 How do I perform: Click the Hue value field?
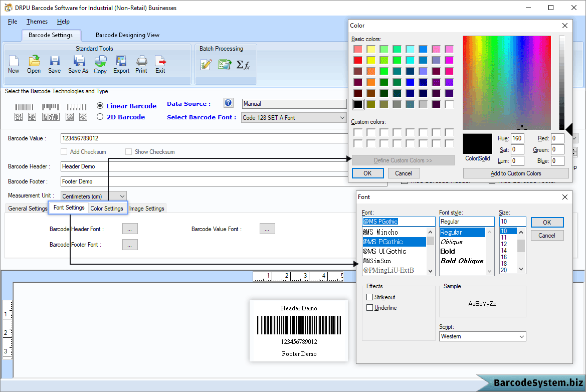click(x=517, y=138)
